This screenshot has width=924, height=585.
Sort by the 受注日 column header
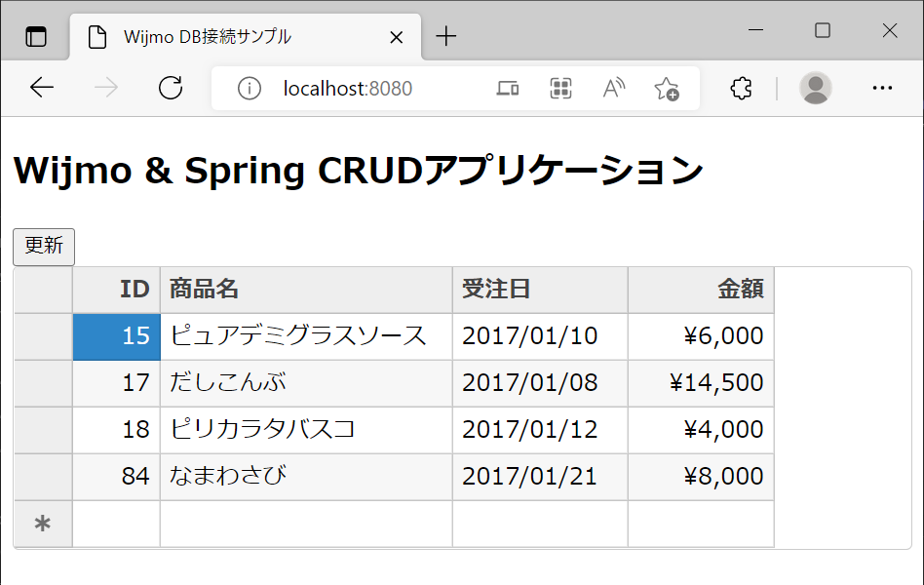[x=540, y=290]
